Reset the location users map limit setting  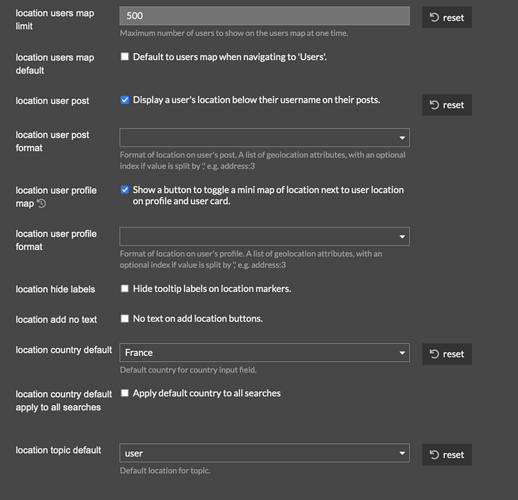click(x=447, y=17)
